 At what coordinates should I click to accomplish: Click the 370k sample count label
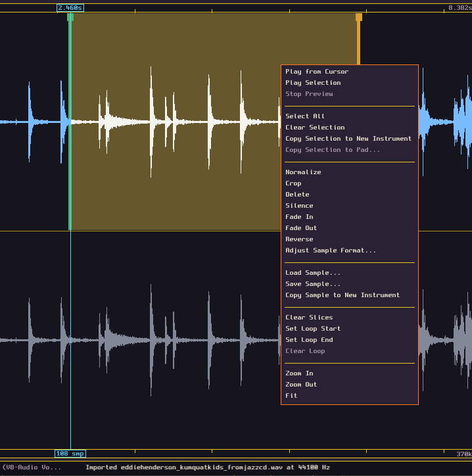464,454
